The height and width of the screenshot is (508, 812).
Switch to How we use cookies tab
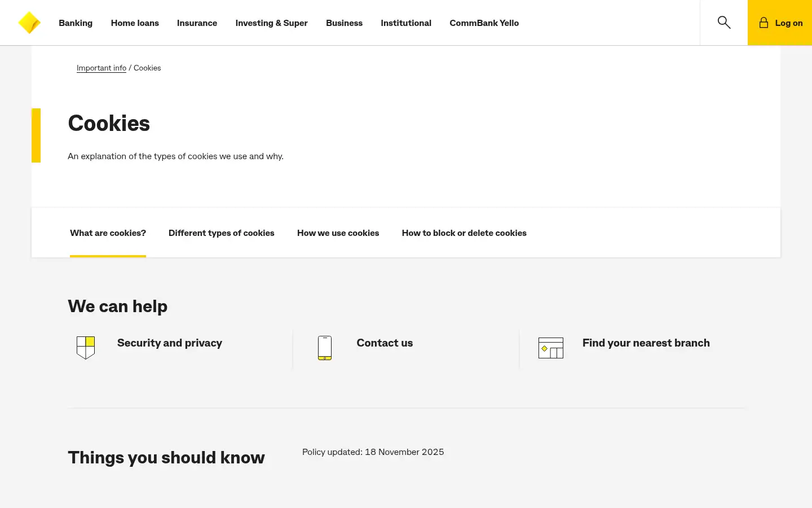338,233
